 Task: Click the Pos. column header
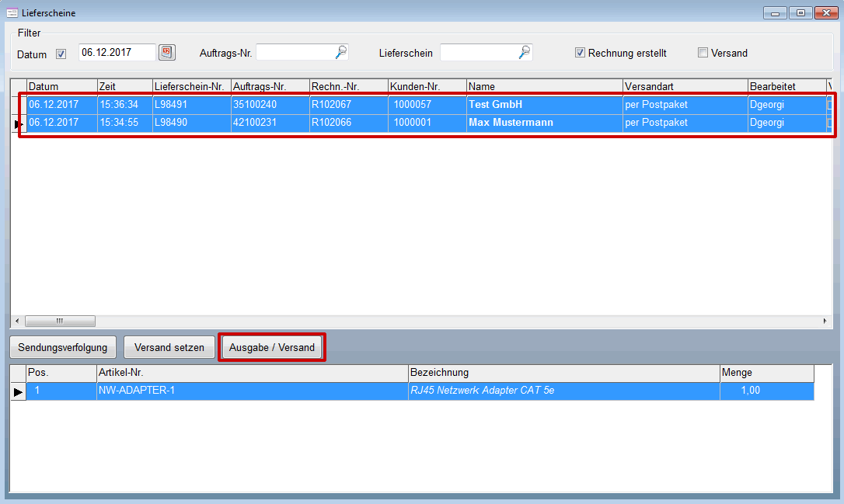click(x=61, y=372)
